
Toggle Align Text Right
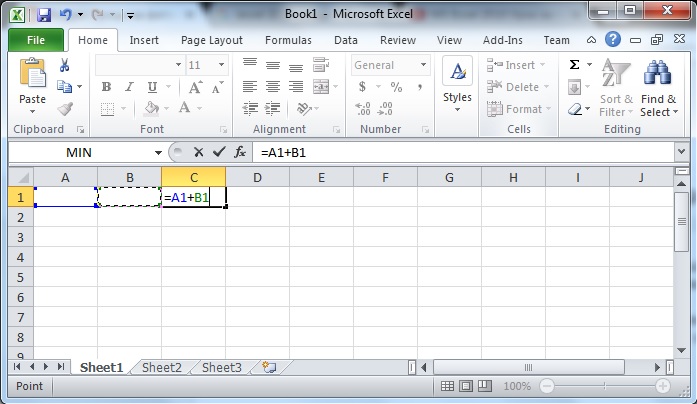(296, 86)
